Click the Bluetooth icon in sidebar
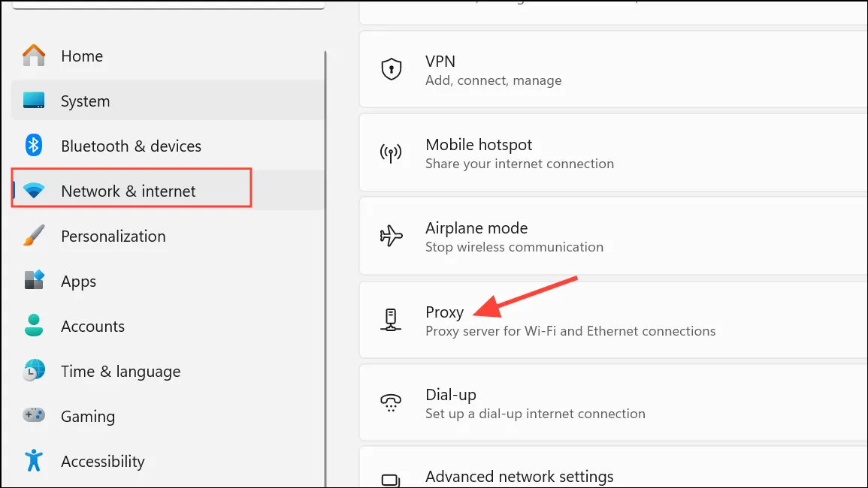868x488 pixels. [34, 146]
